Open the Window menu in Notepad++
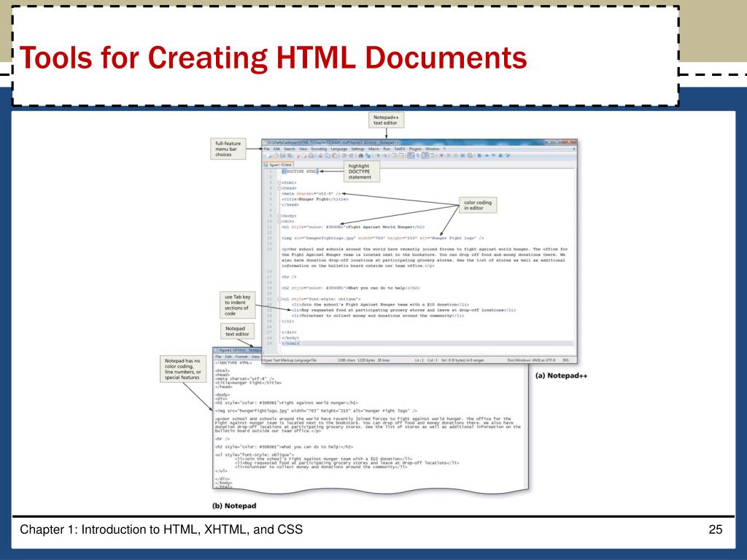Image resolution: width=747 pixels, height=560 pixels. pos(432,149)
